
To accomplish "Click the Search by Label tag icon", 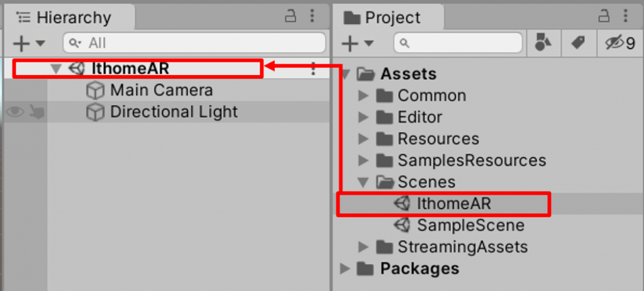I will point(577,43).
